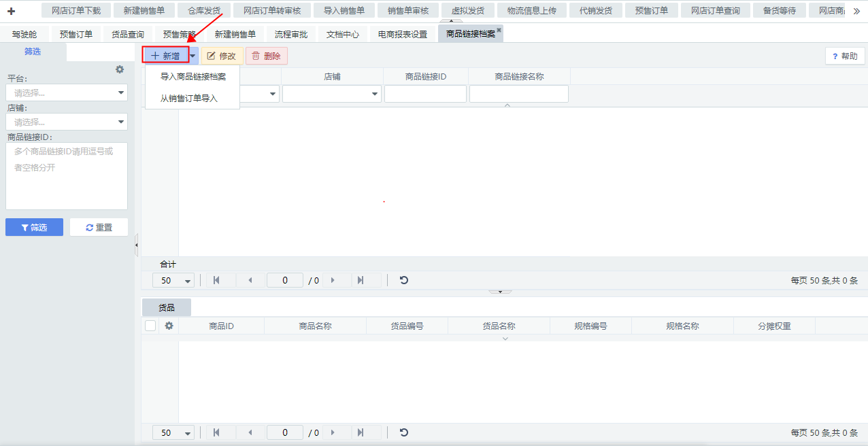Open the filter panel settings gear
This screenshot has width=868, height=446.
click(120, 69)
